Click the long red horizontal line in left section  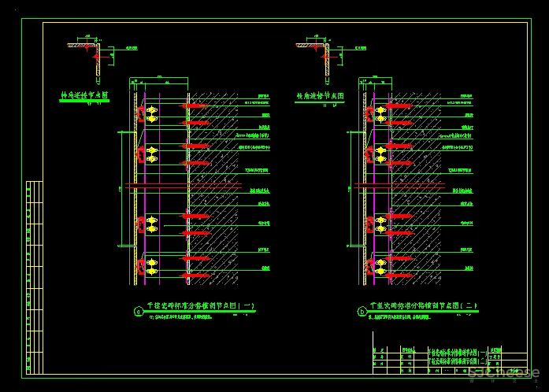coord(181,187)
